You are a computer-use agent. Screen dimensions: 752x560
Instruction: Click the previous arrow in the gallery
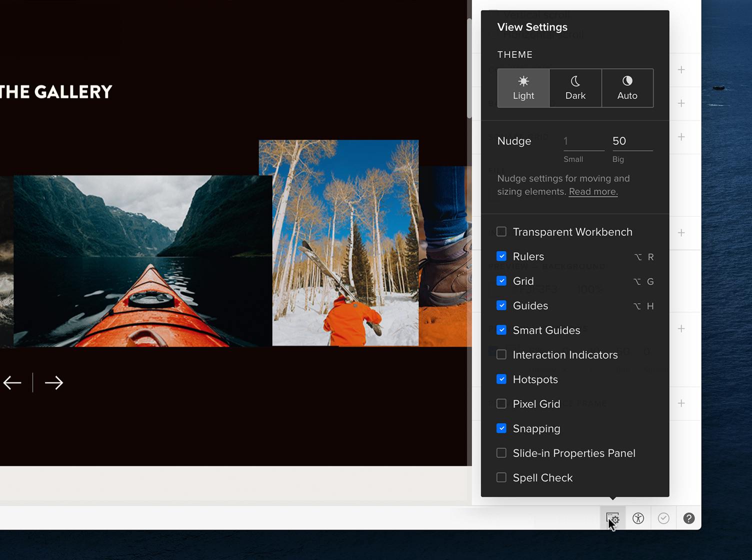[x=12, y=382]
